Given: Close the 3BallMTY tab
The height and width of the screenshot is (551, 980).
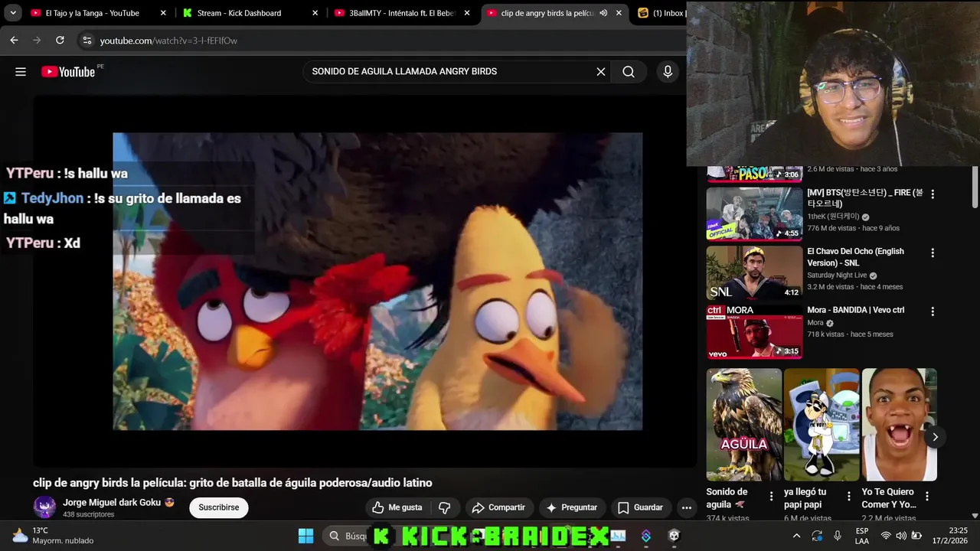Looking at the screenshot, I should click(x=467, y=13).
